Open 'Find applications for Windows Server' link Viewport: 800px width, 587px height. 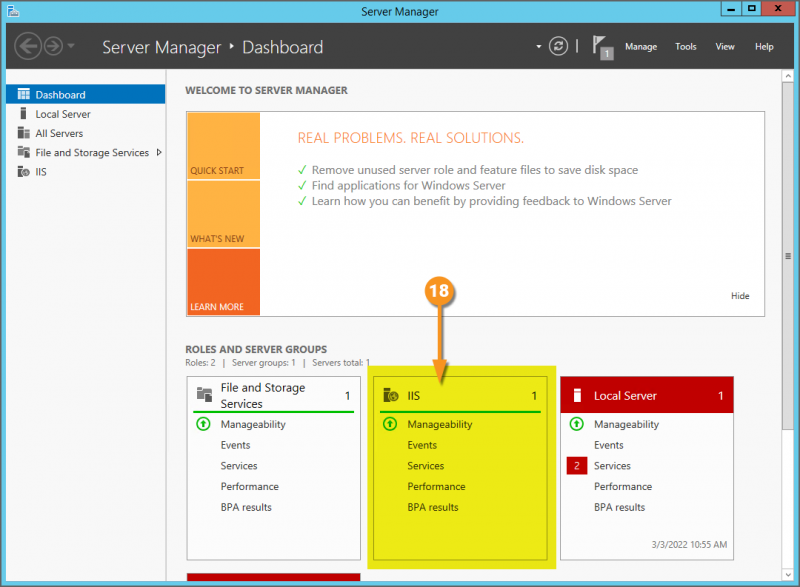[408, 185]
